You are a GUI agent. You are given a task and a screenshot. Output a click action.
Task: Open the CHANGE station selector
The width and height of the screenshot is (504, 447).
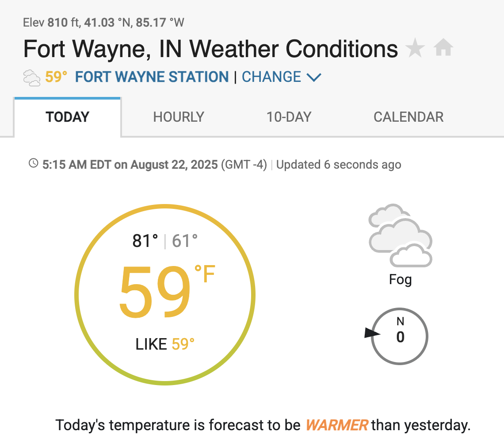(271, 77)
